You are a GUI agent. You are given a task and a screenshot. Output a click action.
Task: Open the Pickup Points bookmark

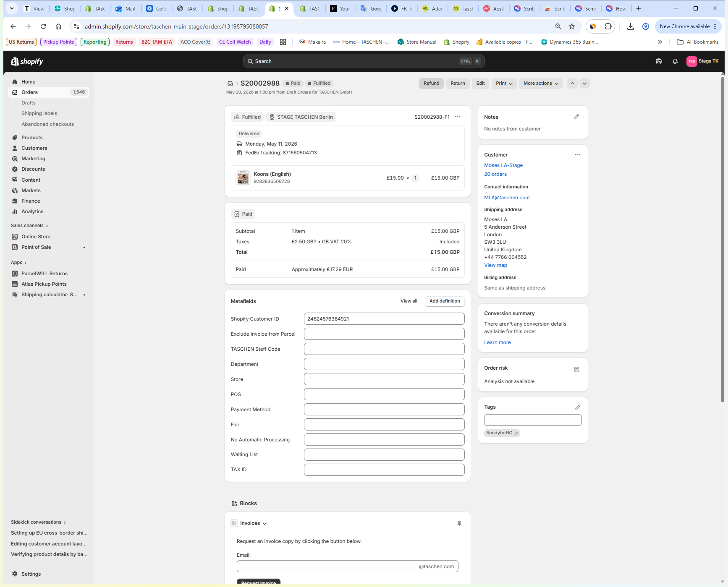[58, 42]
